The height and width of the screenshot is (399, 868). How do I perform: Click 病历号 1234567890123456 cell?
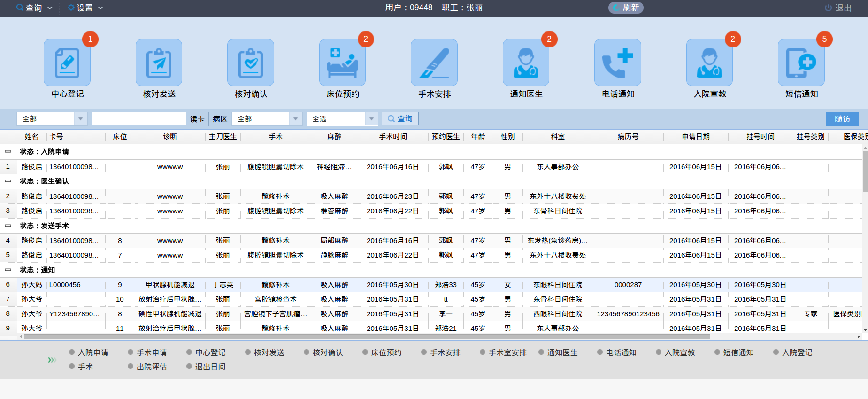628,313
